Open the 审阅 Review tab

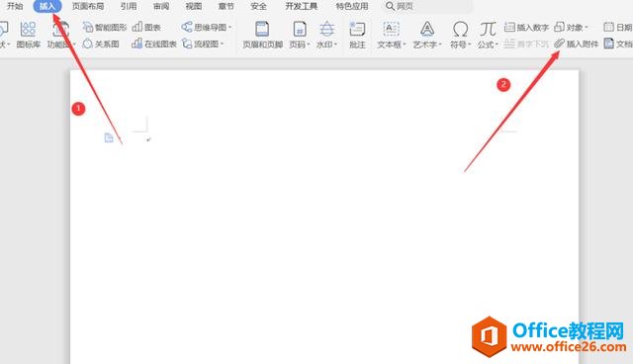[161, 6]
